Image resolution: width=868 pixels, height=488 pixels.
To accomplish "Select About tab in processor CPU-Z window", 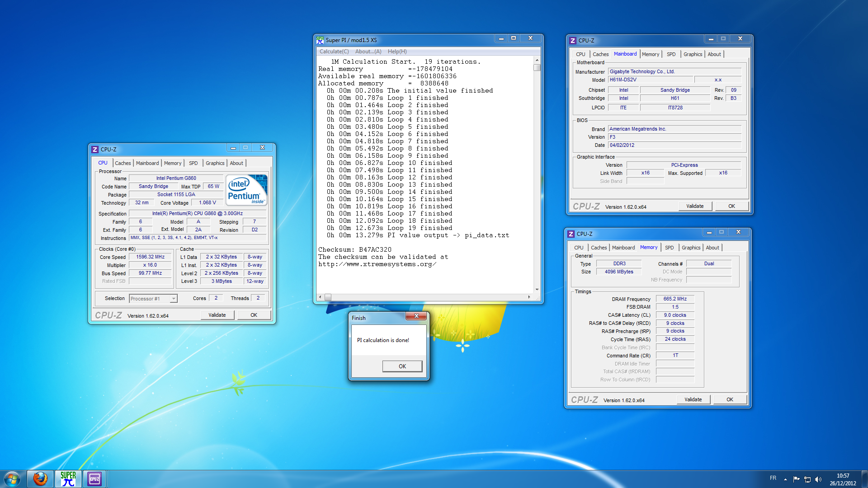I will [236, 163].
